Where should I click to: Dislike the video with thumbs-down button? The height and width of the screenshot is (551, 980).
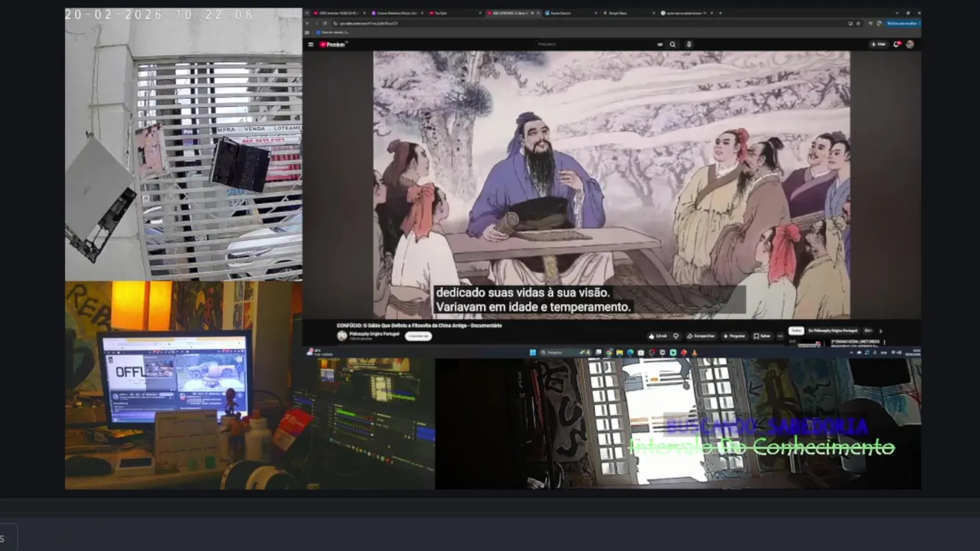(x=676, y=336)
